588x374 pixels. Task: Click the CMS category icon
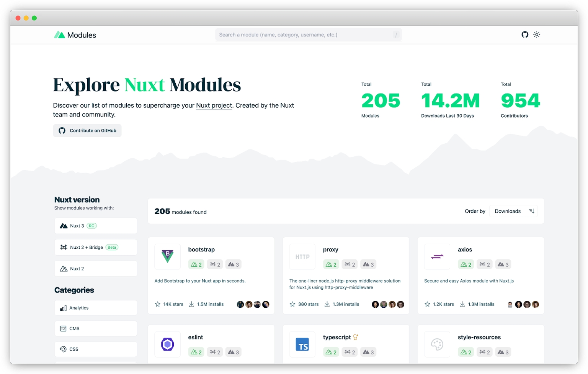tap(64, 328)
